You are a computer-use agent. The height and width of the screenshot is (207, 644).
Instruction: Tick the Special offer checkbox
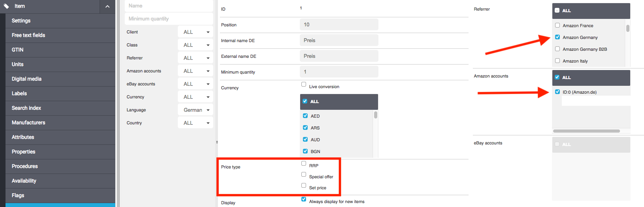(x=304, y=174)
